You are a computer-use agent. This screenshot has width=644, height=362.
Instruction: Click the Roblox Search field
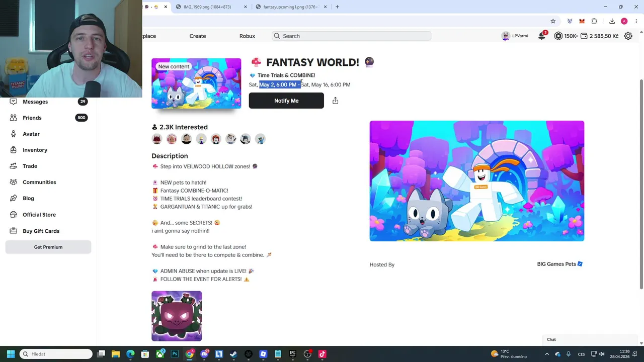pyautogui.click(x=351, y=36)
